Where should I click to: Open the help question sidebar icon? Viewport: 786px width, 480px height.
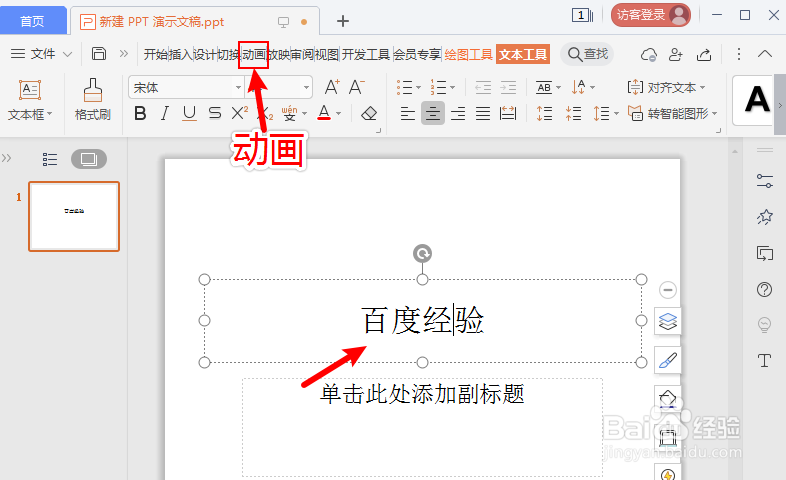[764, 289]
